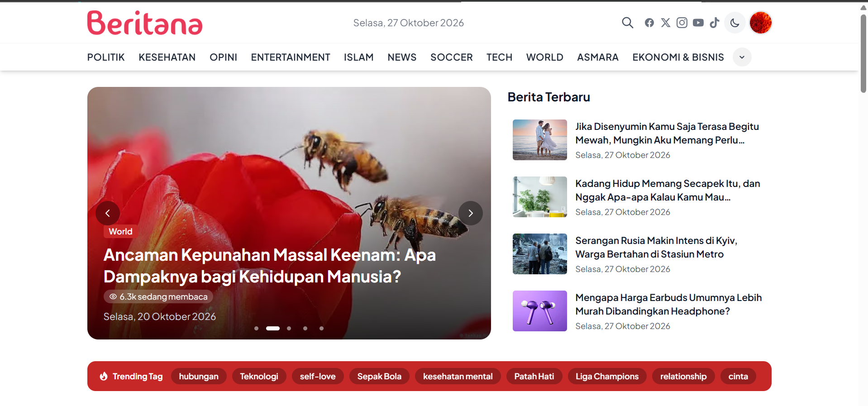Screen dimensions: 868x406
Task: Open the POLITIK menu item
Action: pos(106,57)
